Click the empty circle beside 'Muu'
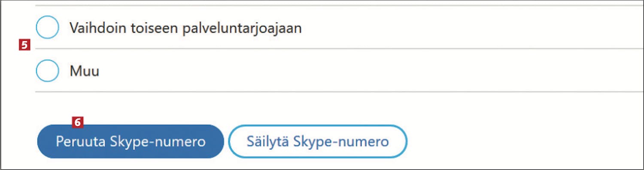The width and height of the screenshot is (644, 170). [x=47, y=70]
